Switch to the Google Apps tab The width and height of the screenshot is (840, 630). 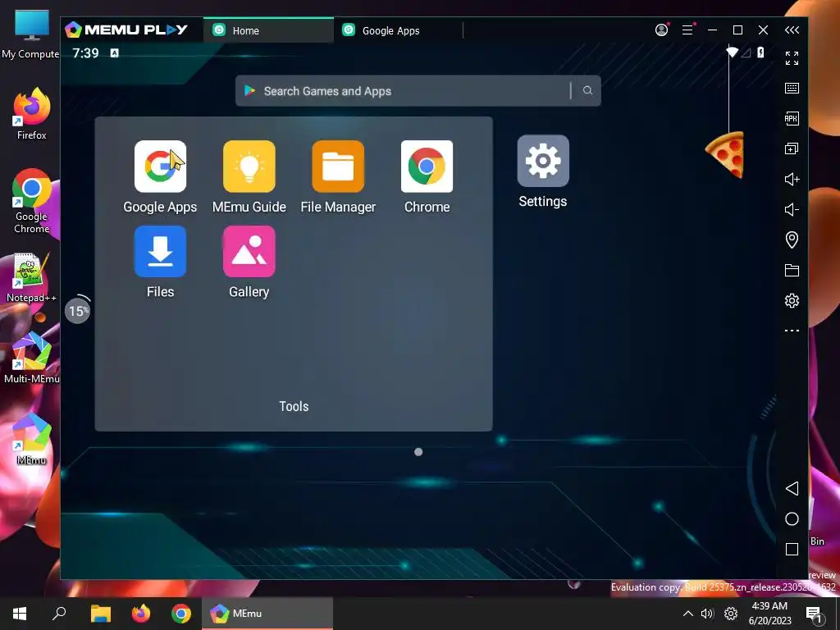tap(398, 30)
